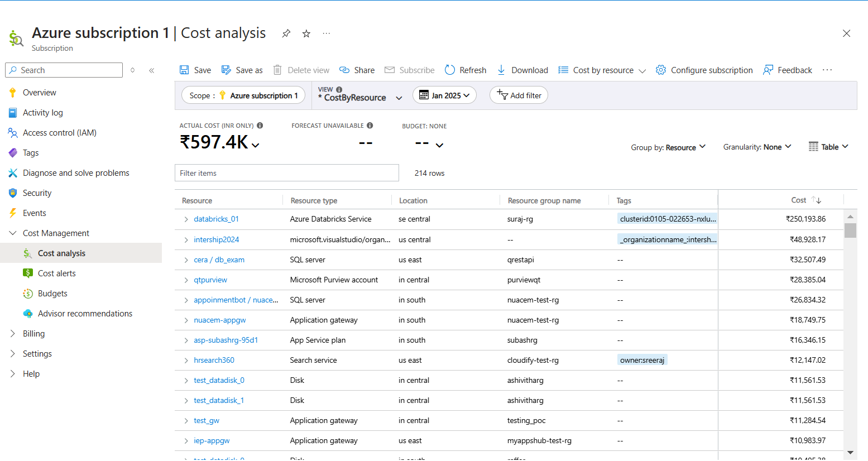The width and height of the screenshot is (868, 461).
Task: Pin the Cost analysis page
Action: (x=286, y=33)
